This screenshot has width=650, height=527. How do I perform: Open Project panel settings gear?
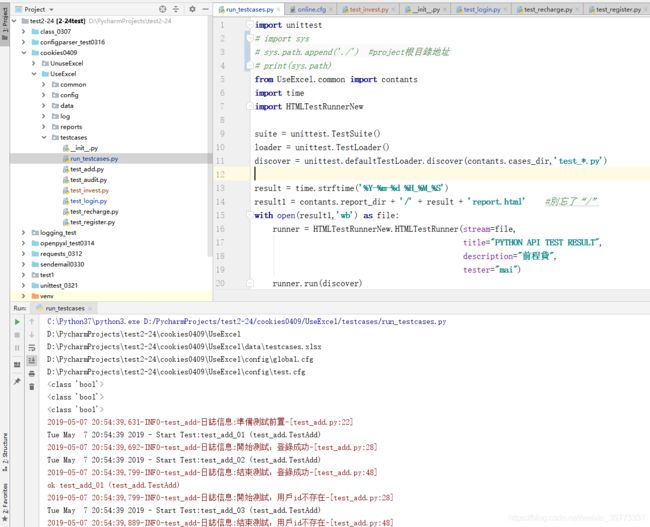(x=192, y=9)
